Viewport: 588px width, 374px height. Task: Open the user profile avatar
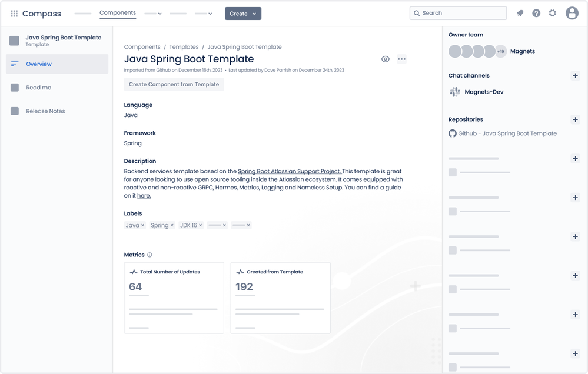tap(572, 13)
